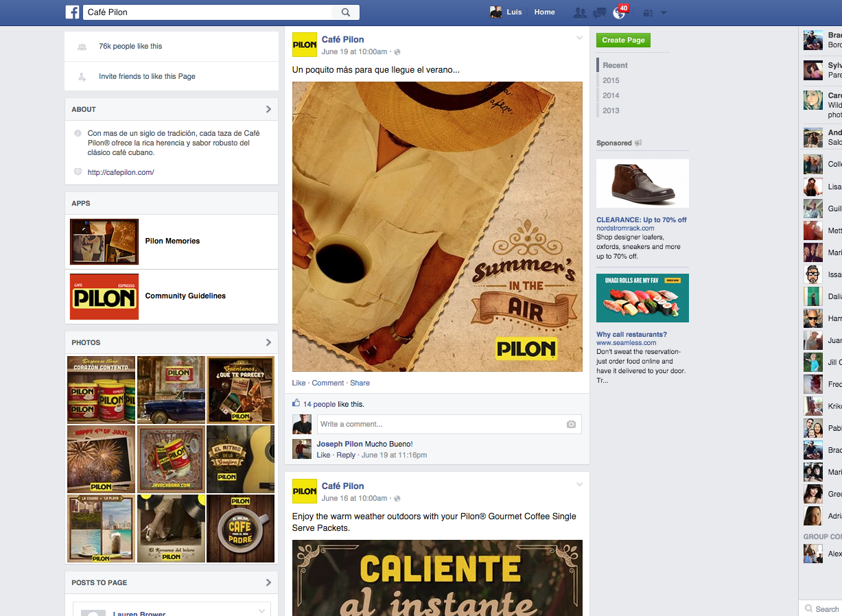Open the El Ritmo guitar photo
The height and width of the screenshot is (616, 842).
[x=241, y=459]
